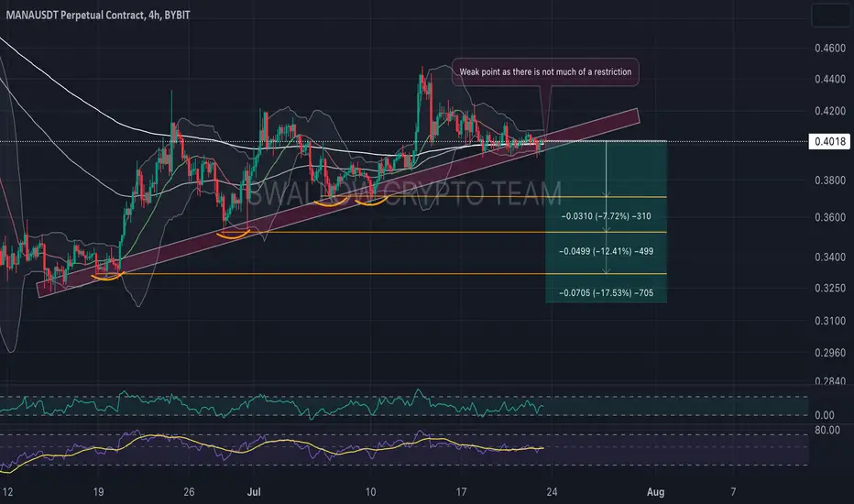Click the 0.3250 price axis label

point(830,289)
